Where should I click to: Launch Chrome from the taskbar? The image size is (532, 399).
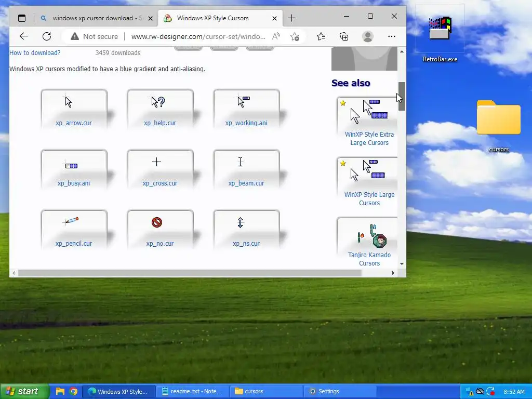[73, 392]
